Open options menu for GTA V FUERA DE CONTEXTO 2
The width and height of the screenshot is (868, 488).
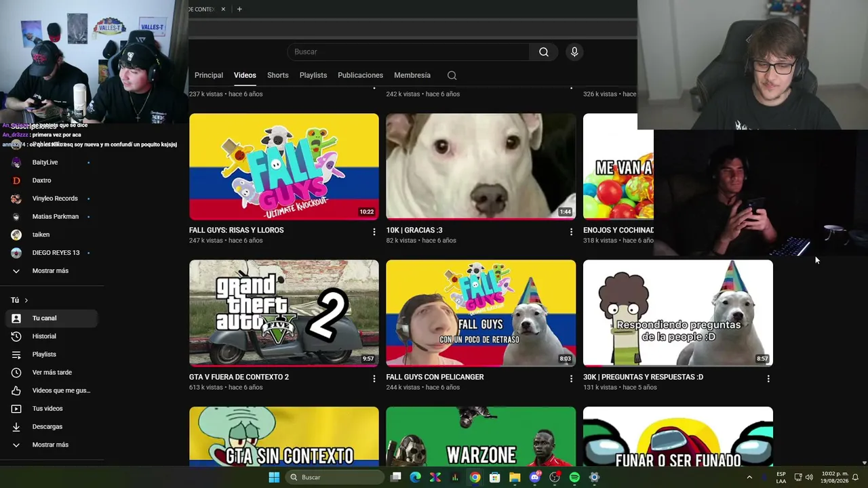point(374,379)
